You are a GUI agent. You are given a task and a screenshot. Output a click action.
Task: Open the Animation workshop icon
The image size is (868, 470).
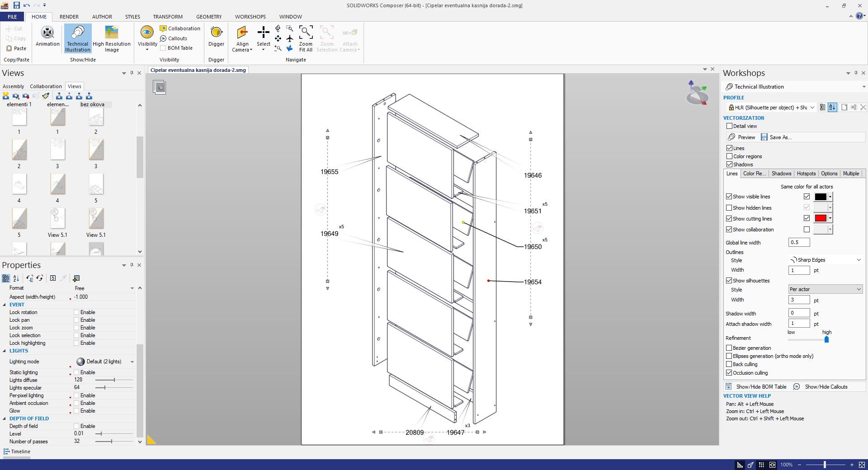(x=47, y=38)
